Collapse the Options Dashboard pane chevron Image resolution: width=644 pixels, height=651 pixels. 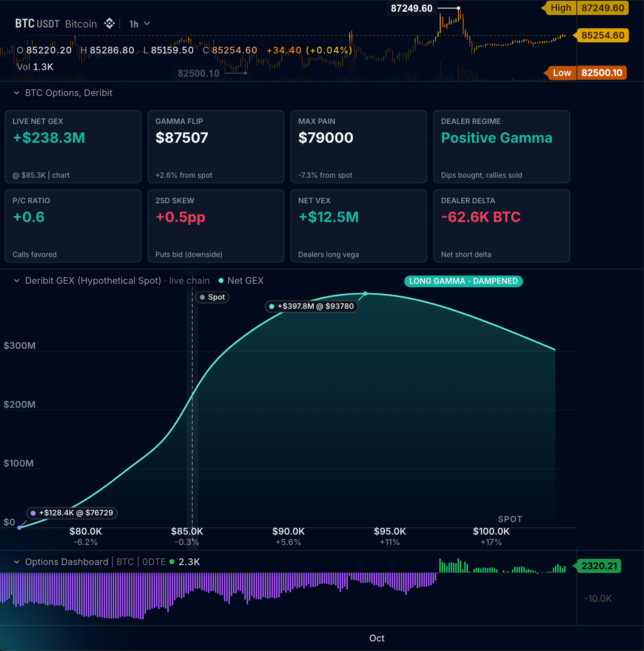pos(17,562)
